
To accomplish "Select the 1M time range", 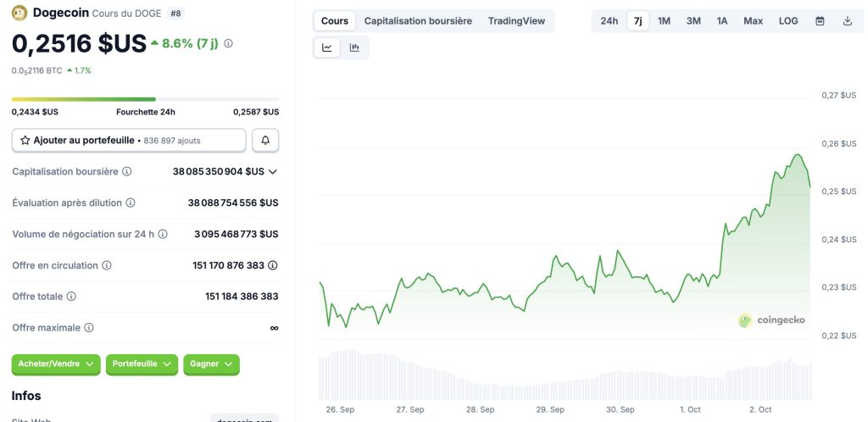I will 664,20.
